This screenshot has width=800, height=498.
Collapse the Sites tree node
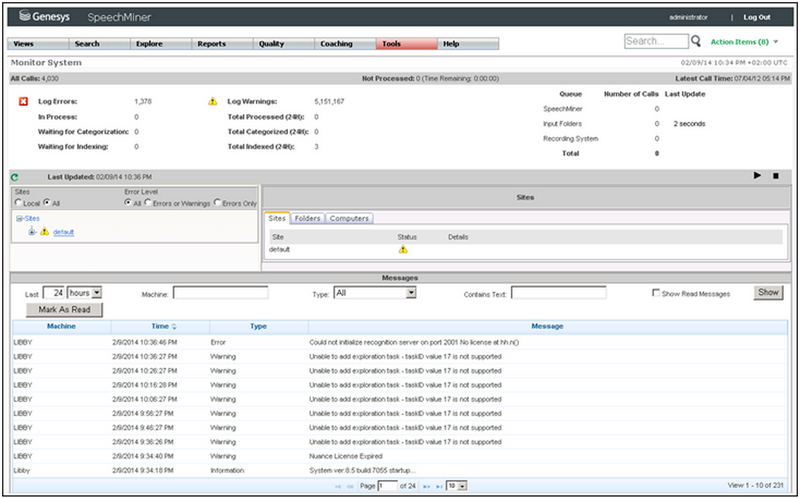tap(18, 217)
